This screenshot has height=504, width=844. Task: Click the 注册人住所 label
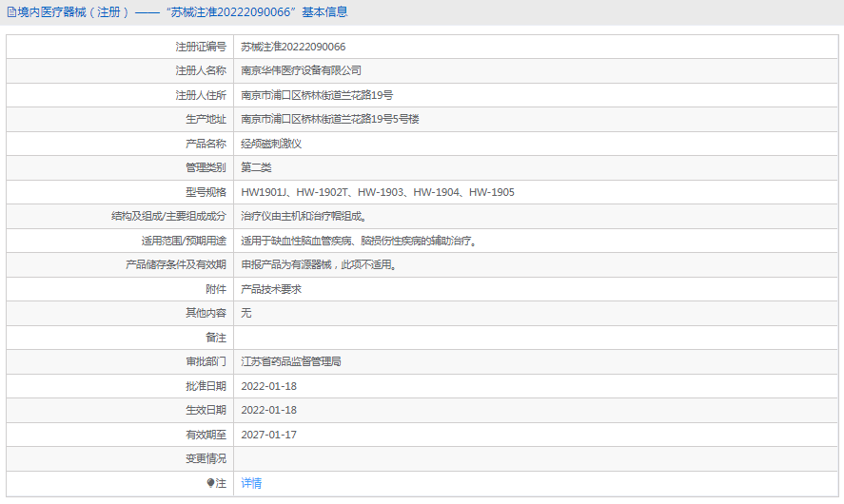201,95
